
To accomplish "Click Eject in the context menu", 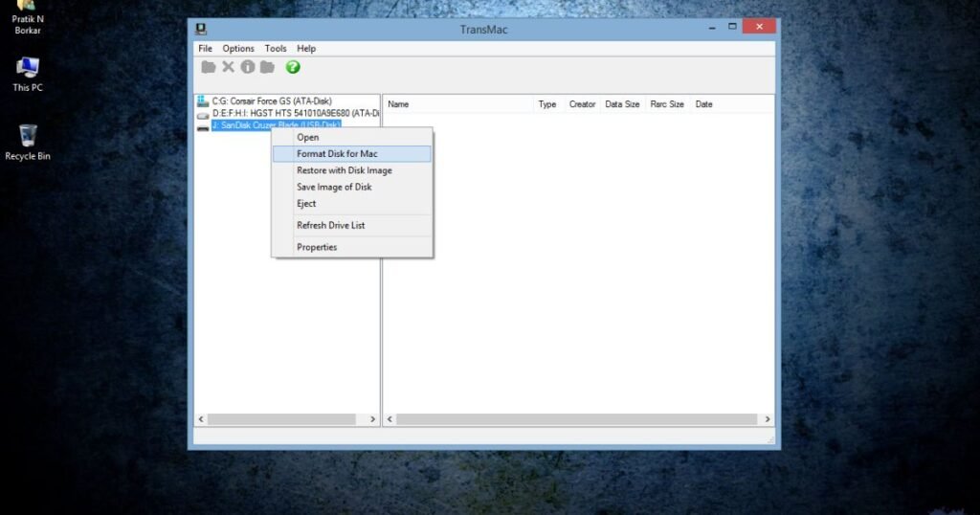I will pos(306,204).
